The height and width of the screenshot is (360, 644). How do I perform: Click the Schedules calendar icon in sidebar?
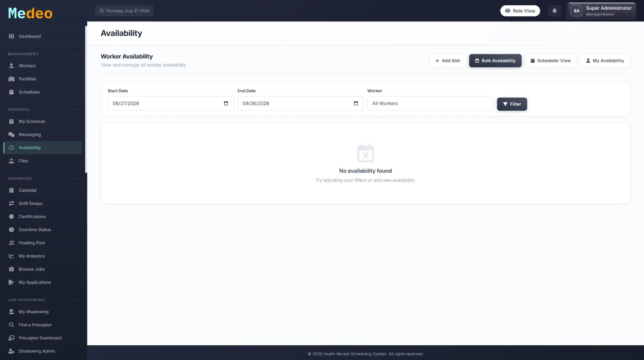coord(11,92)
